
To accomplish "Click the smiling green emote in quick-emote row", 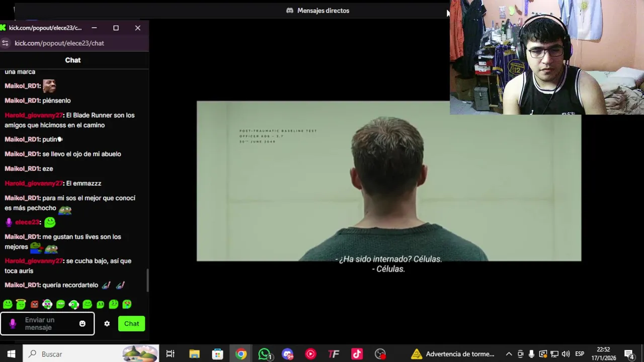I will pyautogui.click(x=8, y=304).
